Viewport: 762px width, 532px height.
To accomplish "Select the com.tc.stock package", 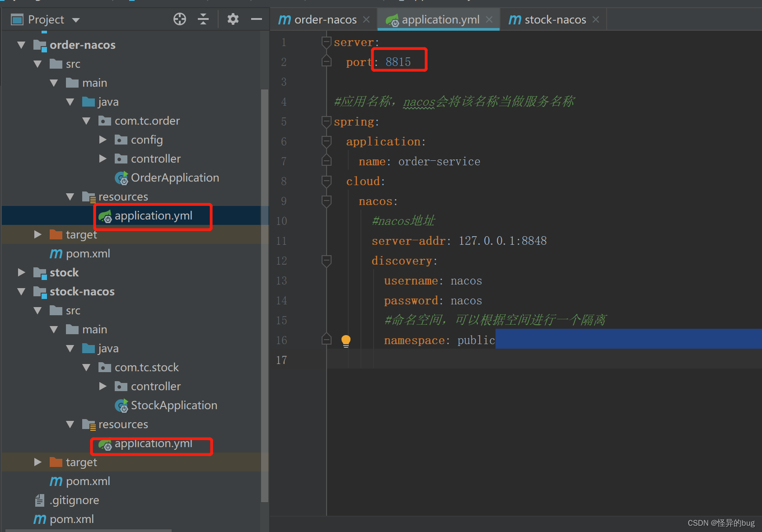I will (x=146, y=368).
